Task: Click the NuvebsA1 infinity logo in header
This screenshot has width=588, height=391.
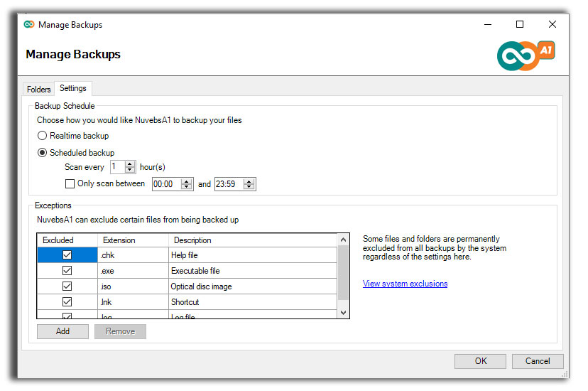Action: [x=526, y=55]
